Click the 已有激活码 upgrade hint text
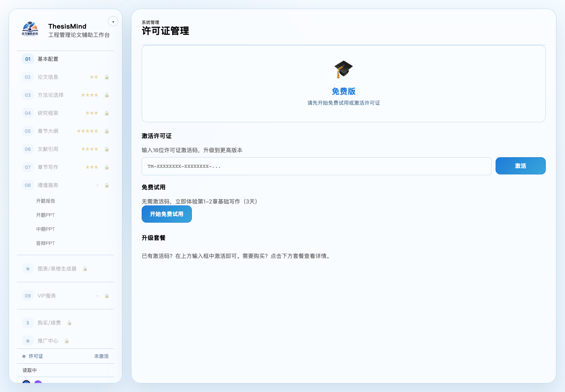The width and height of the screenshot is (565, 392). tap(237, 256)
